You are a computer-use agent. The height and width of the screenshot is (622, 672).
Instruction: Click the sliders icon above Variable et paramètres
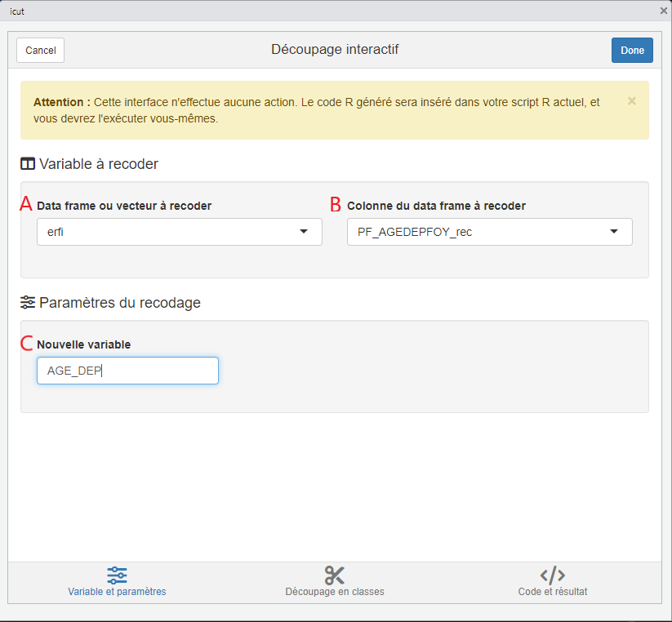pos(117,575)
